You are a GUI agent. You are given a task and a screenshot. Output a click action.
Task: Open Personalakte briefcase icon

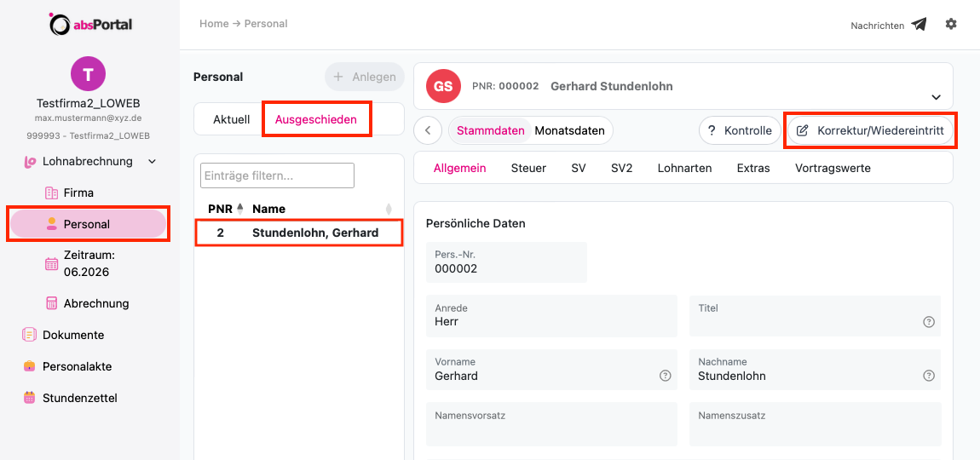pos(29,366)
